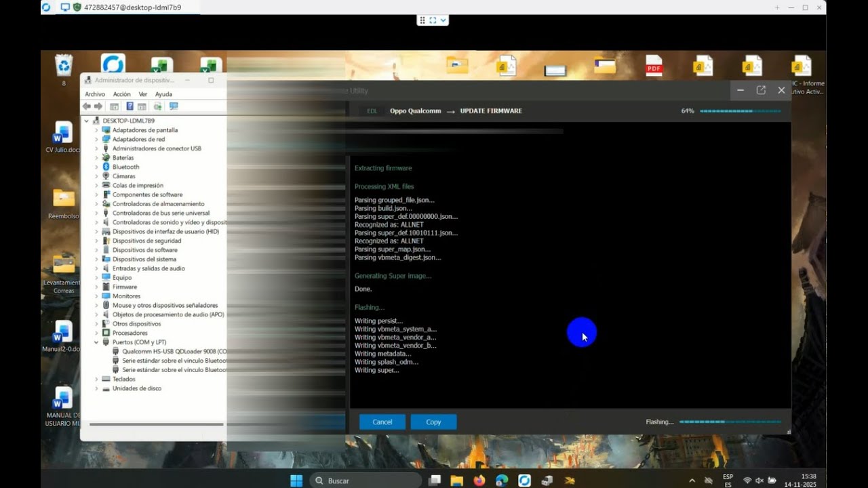Image resolution: width=868 pixels, height=488 pixels.
Task: Select the Bluetooth device category icon
Action: (x=106, y=167)
